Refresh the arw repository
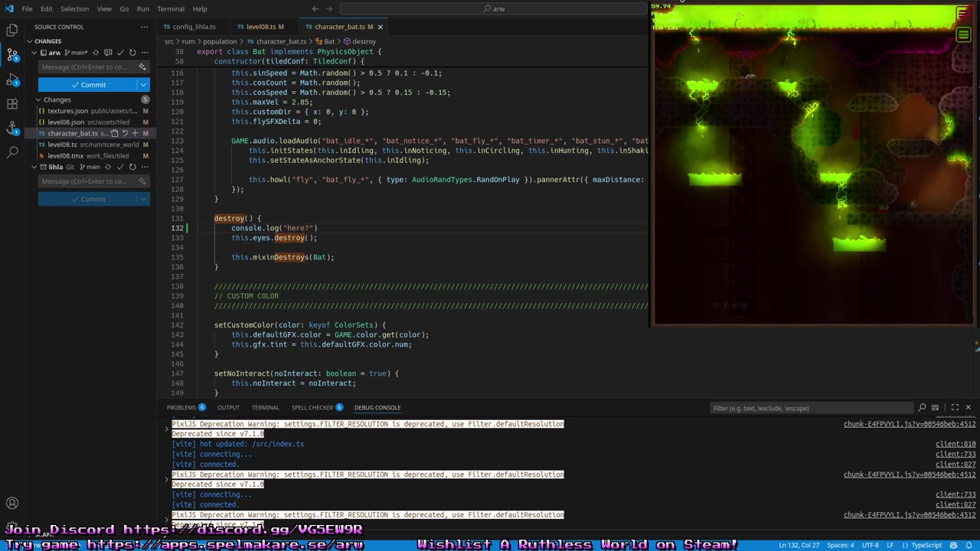The height and width of the screenshot is (551, 980). [132, 53]
